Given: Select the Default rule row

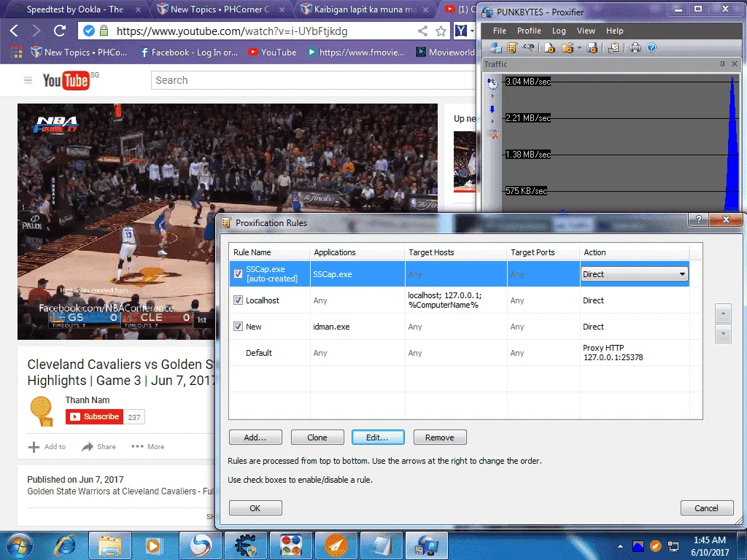Looking at the screenshot, I should click(x=460, y=353).
